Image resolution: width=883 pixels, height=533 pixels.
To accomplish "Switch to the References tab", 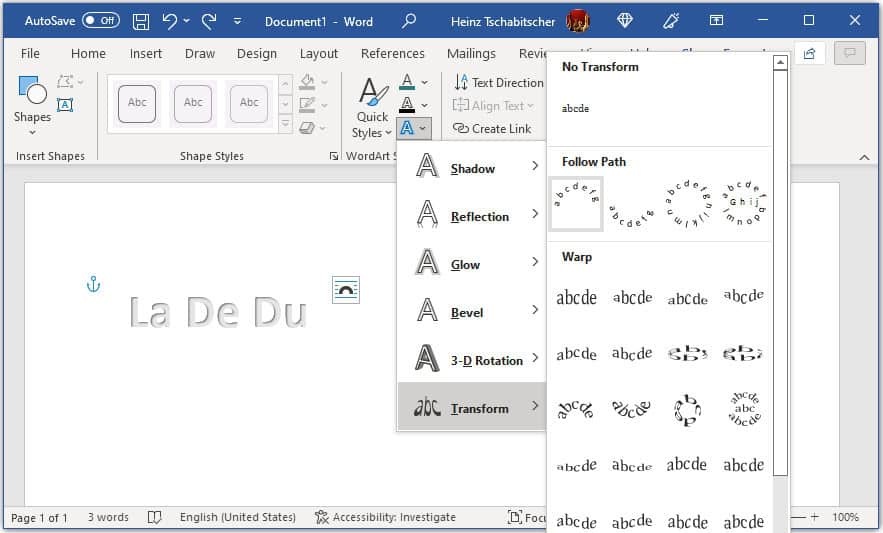I will [393, 54].
